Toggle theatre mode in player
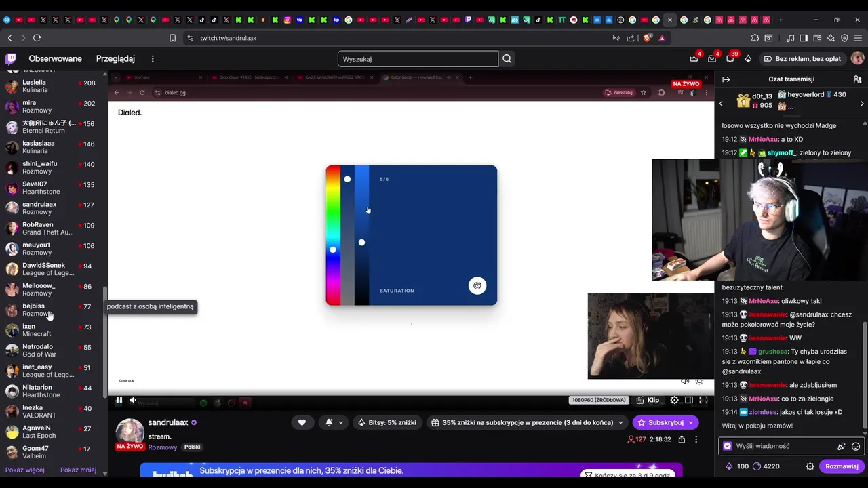The height and width of the screenshot is (488, 868). click(689, 400)
